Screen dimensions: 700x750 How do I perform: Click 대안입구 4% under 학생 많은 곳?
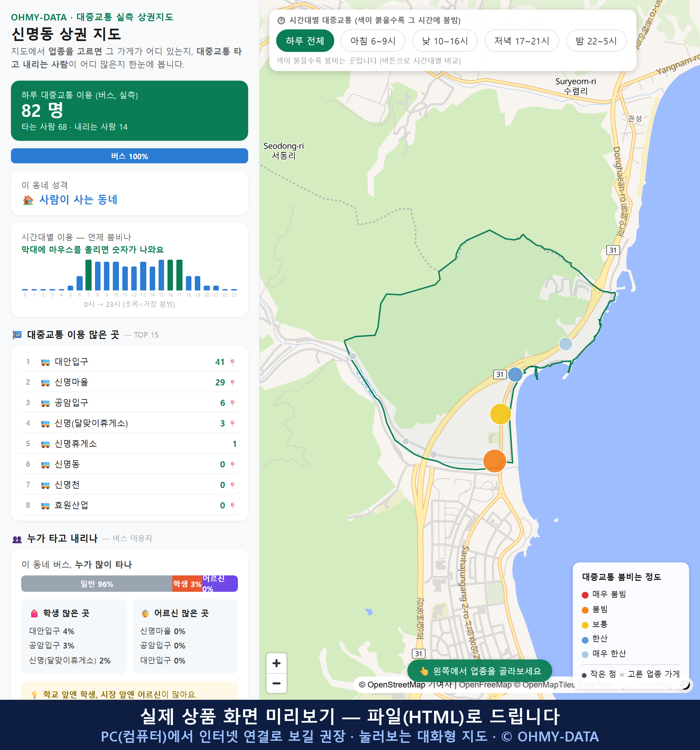(x=52, y=631)
